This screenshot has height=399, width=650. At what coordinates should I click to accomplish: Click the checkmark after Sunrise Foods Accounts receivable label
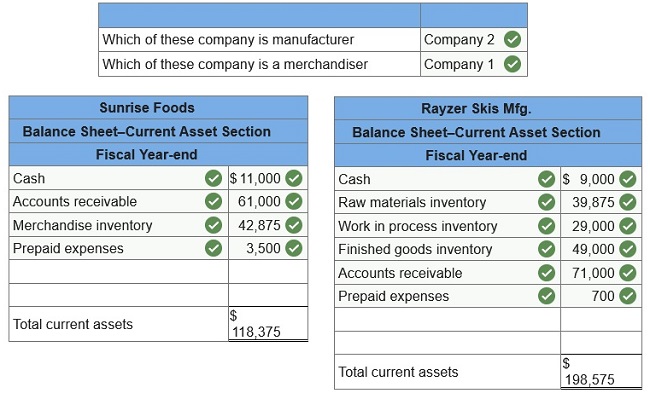pos(213,201)
